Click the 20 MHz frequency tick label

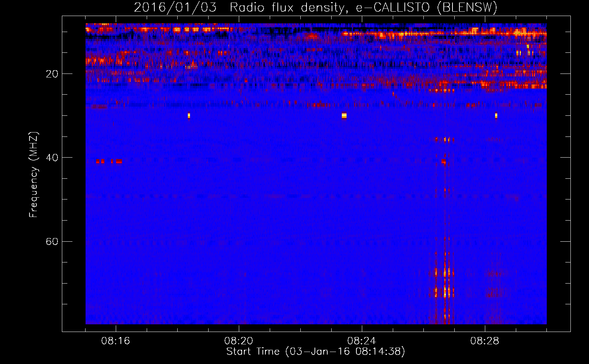52,74
